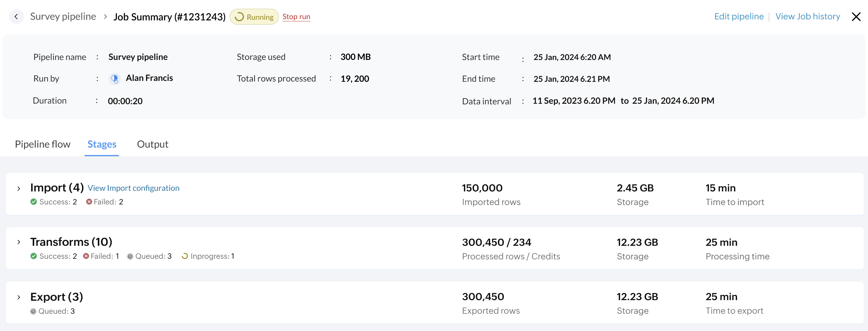Click Transforms red failed icon
This screenshot has width=868, height=331.
(86, 256)
